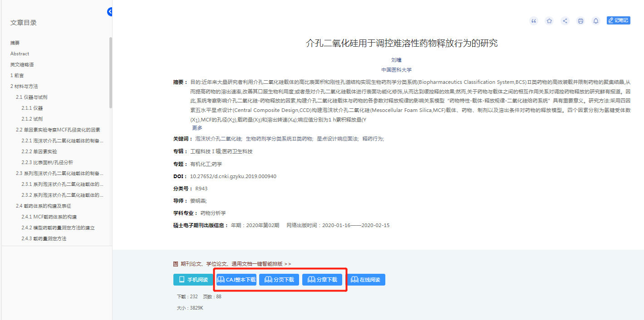Select 摘要 in the contents list
644x320 pixels.
coord(15,43)
